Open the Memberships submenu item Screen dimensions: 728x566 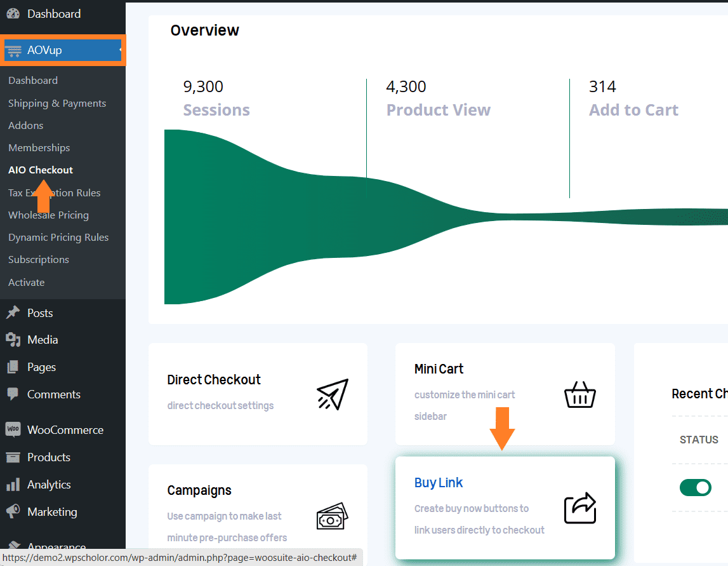(x=39, y=148)
